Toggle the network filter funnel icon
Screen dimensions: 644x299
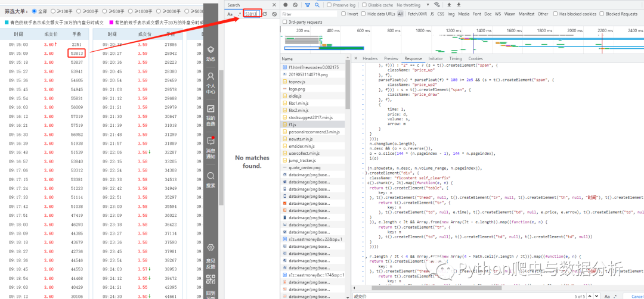[x=308, y=5]
